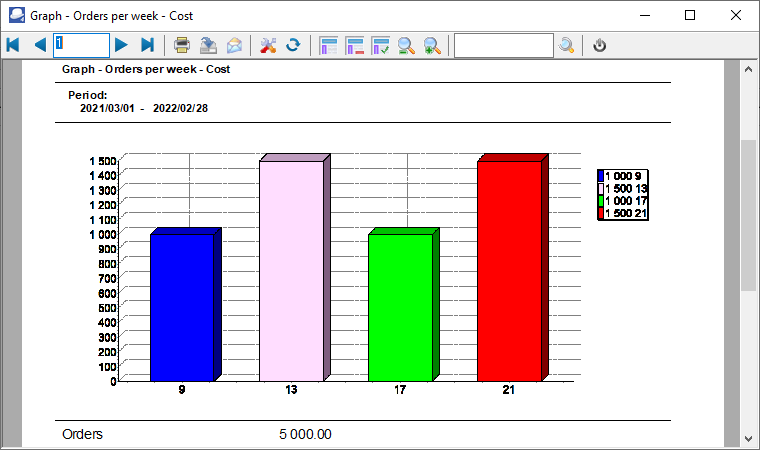Click the search text field
The image size is (760, 450).
coord(504,45)
